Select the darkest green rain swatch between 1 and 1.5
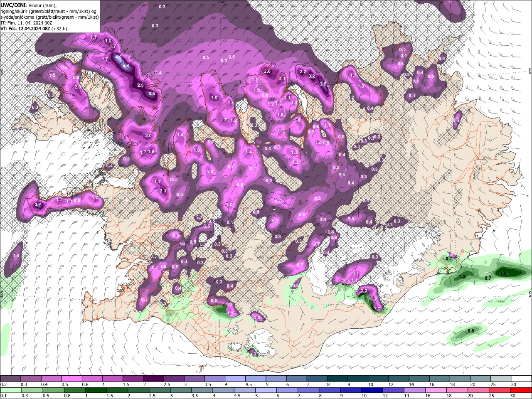This screenshot has width=532, height=399. coord(96,390)
